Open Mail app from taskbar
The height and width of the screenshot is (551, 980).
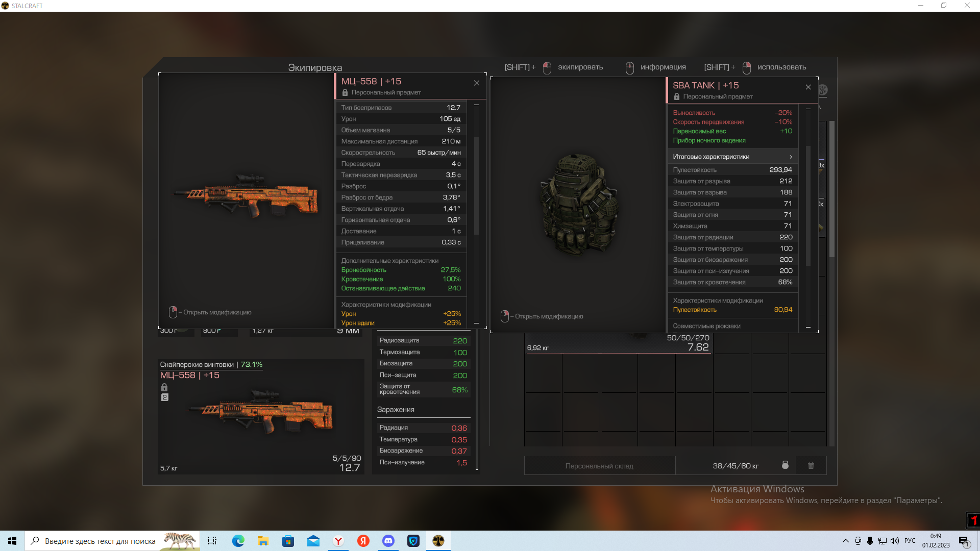point(313,541)
